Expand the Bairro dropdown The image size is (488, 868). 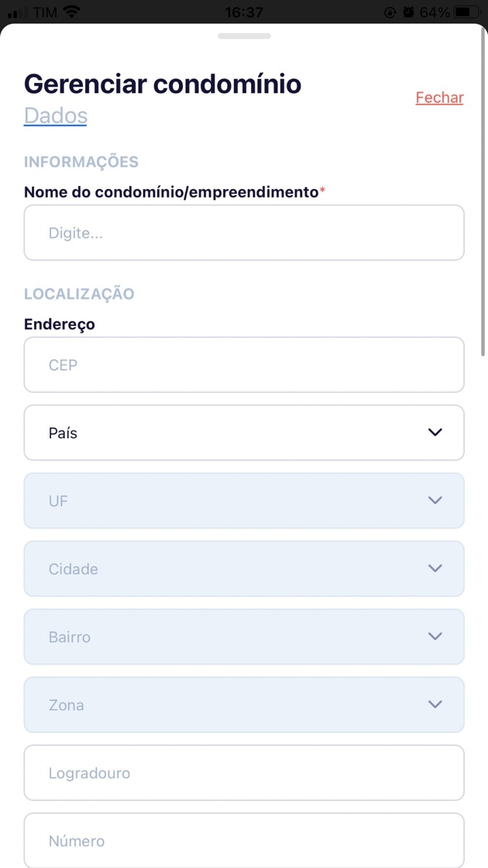pyautogui.click(x=232, y=637)
